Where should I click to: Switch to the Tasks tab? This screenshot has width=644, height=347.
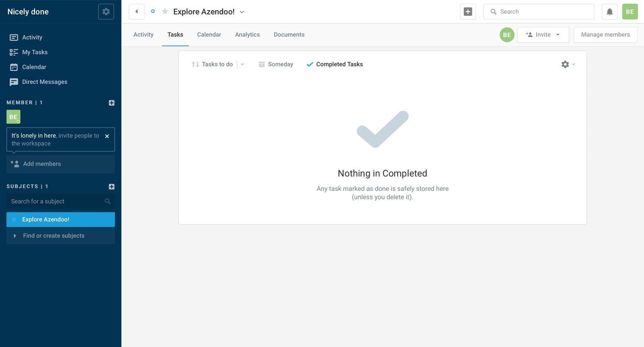click(x=175, y=35)
